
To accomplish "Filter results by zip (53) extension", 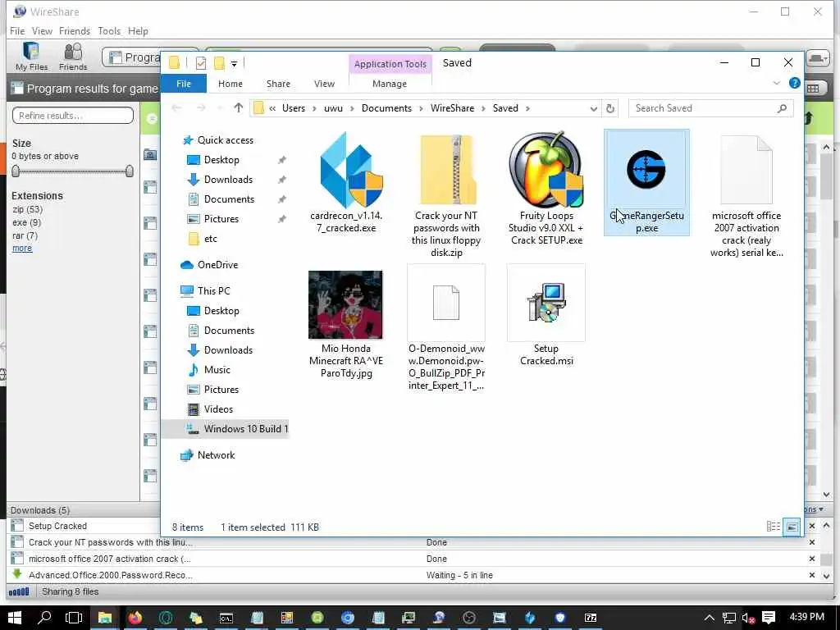I will pyautogui.click(x=27, y=209).
